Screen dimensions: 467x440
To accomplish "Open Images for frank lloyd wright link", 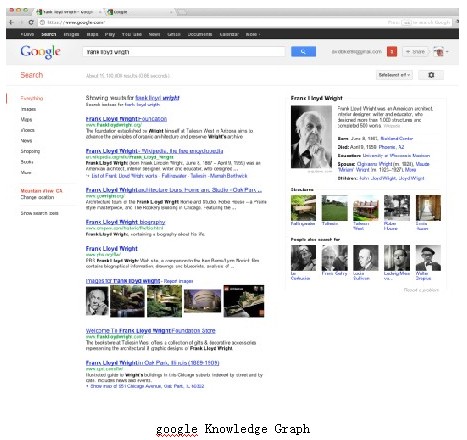I will click(x=123, y=281).
